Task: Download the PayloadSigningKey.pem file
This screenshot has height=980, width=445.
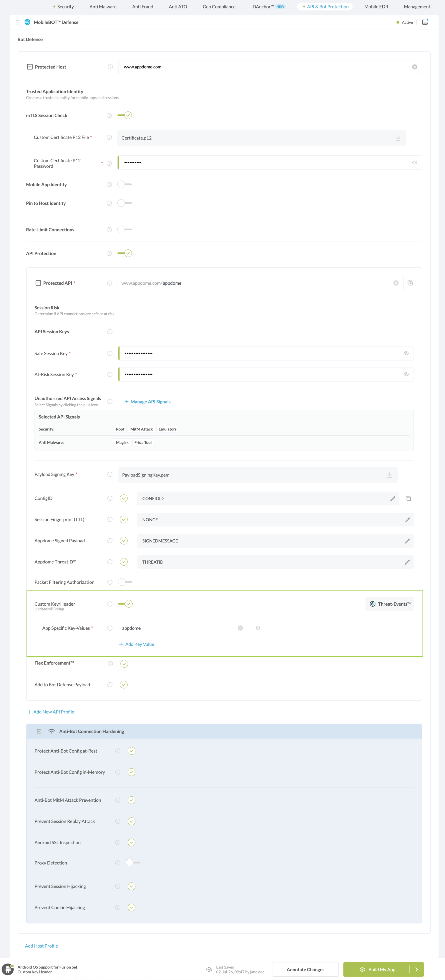Action: click(x=389, y=475)
